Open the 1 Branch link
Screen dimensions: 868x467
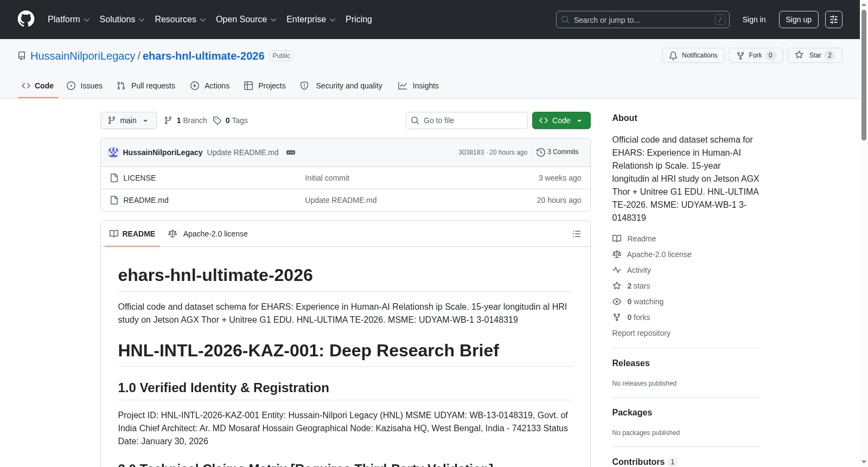pyautogui.click(x=186, y=120)
